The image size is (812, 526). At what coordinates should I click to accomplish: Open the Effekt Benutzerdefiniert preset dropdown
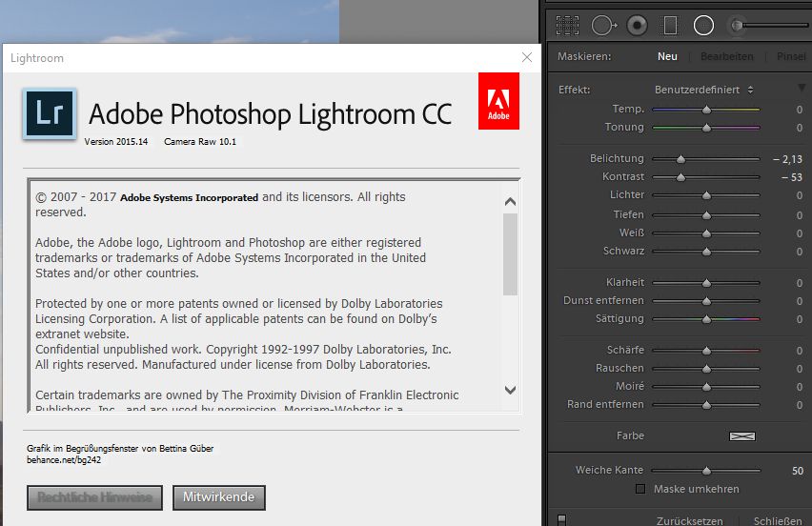click(x=703, y=90)
